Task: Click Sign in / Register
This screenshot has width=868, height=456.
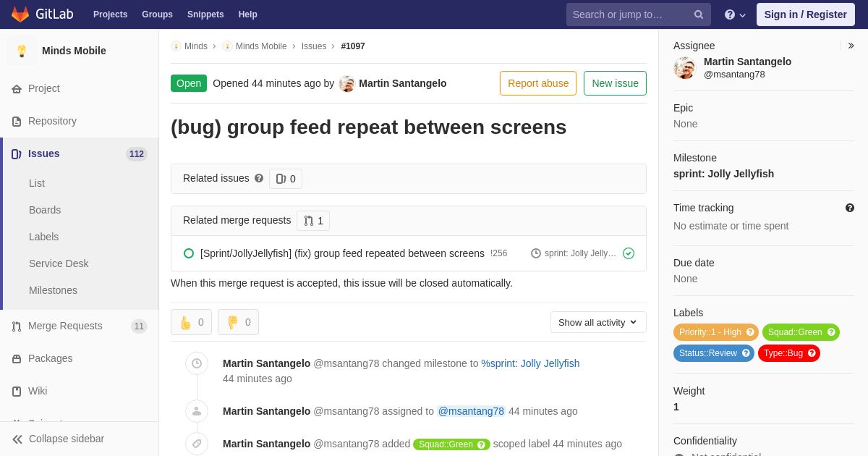Action: coord(805,14)
